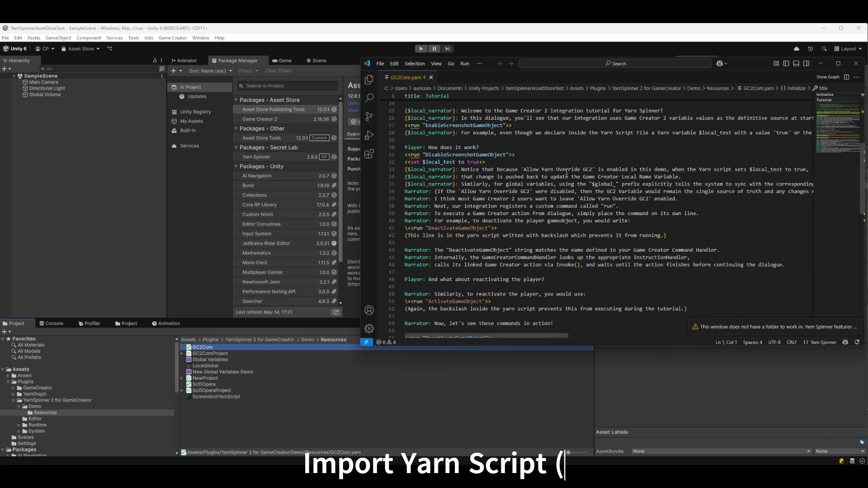Viewport: 868px width, 488px height.
Task: Click Unity Pause button
Action: pos(434,49)
